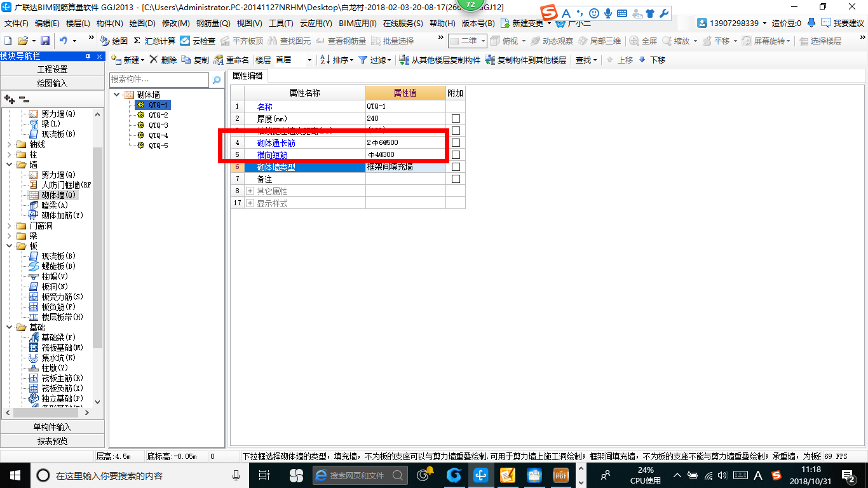This screenshot has height=488, width=868.
Task: Select 暗梁(A) in navigator
Action: point(55,205)
